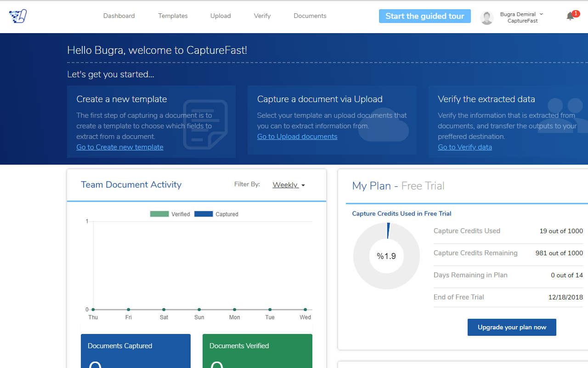Open the Documents menu item
The height and width of the screenshot is (368, 588).
(310, 16)
